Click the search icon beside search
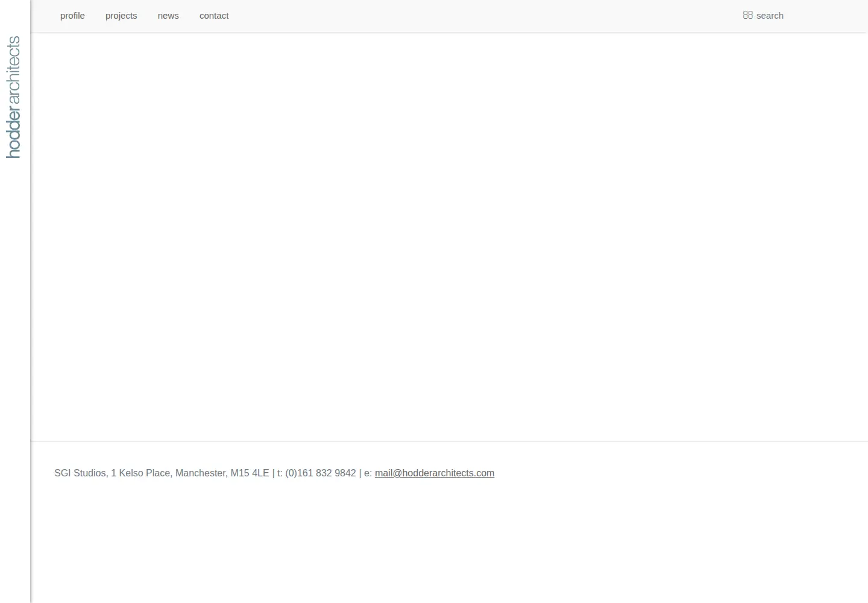The height and width of the screenshot is (603, 868). pos(748,15)
